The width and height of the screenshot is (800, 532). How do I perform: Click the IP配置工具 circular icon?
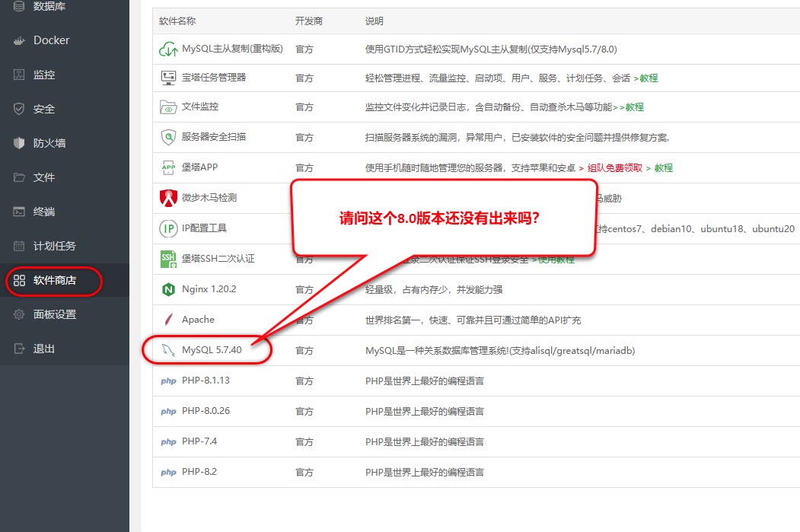coord(168,228)
